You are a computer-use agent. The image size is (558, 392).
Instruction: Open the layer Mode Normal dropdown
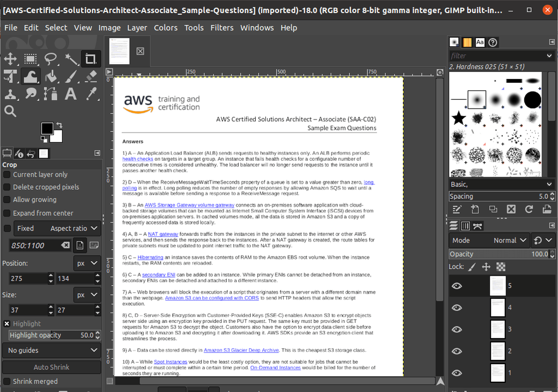[x=489, y=240]
